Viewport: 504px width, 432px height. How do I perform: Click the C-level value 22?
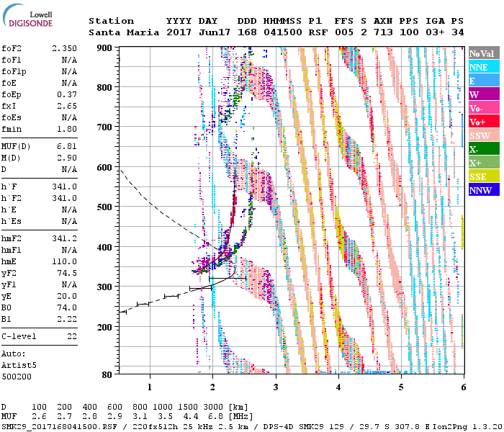click(x=72, y=336)
